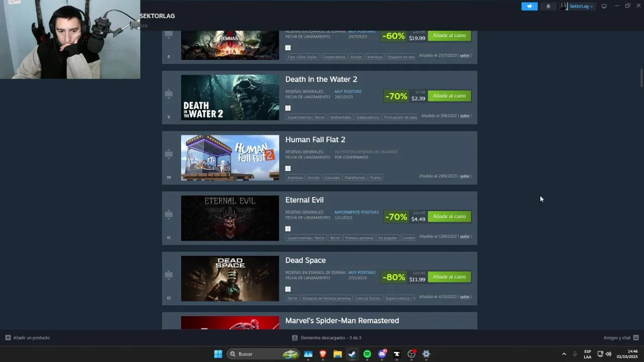
Task: Open Amigos y chat panel
Action: click(621, 338)
